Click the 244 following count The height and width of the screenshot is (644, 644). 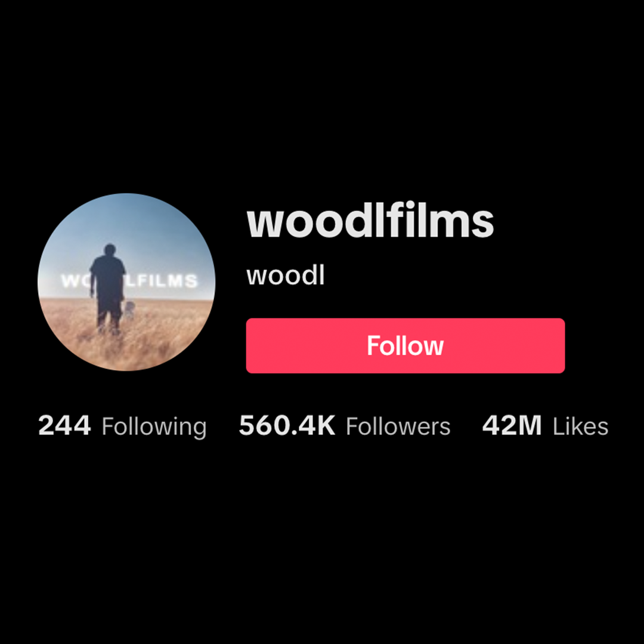pyautogui.click(x=64, y=426)
